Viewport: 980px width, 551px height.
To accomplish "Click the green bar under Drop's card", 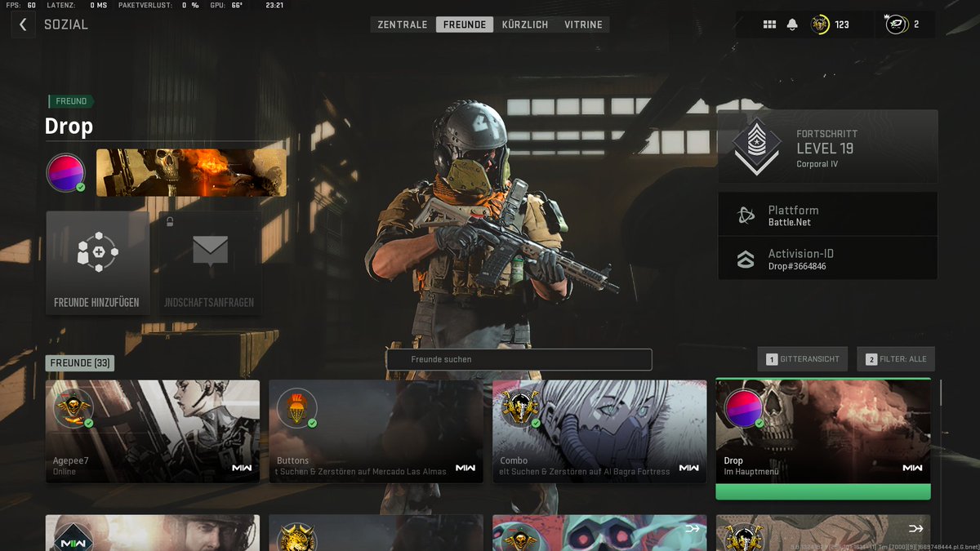I will (x=823, y=491).
